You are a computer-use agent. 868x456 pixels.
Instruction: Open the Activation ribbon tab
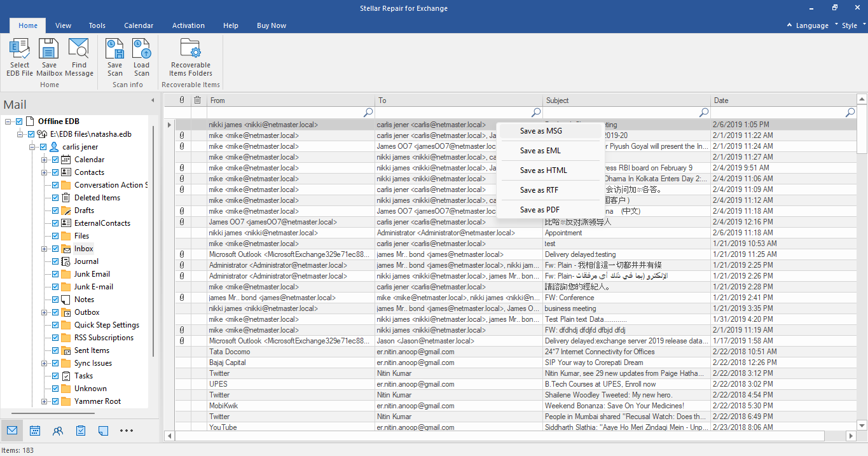point(188,25)
